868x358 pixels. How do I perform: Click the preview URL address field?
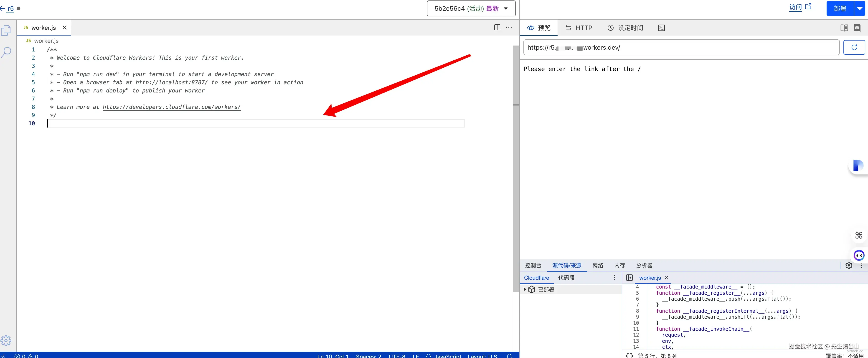pyautogui.click(x=681, y=48)
